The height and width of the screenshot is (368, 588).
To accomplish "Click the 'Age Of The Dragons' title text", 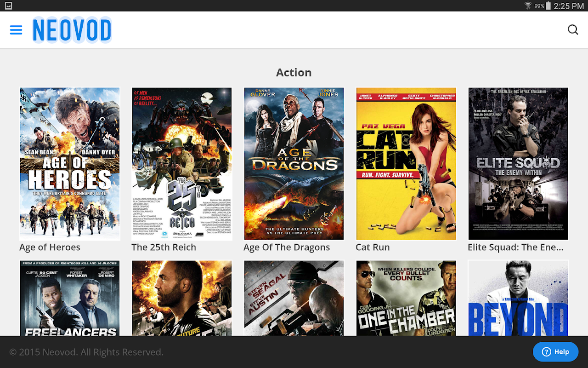I will pyautogui.click(x=287, y=247).
